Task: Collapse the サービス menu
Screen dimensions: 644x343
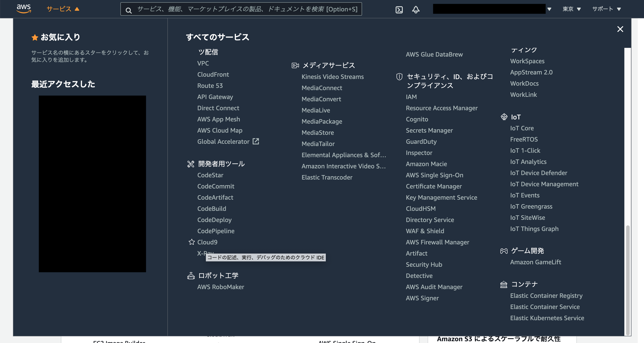Action: 63,9
